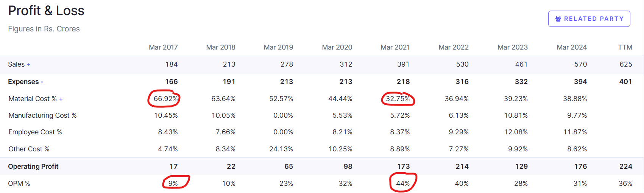Screen dimensions: 644x193
Task: Click the Mar 2017 column header
Action: click(x=163, y=47)
